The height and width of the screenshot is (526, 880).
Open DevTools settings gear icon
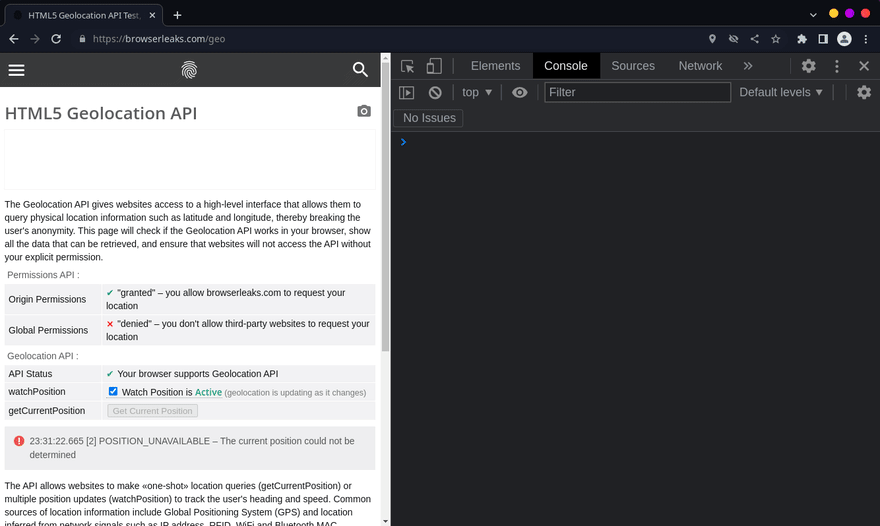point(808,66)
